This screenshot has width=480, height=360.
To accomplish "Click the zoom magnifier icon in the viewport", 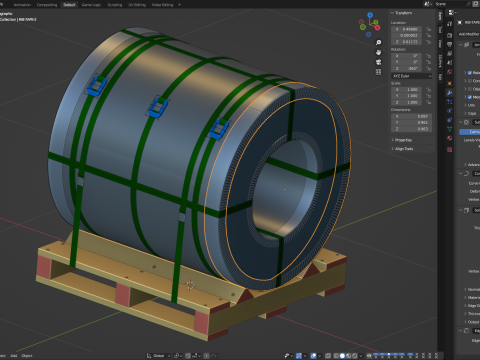I will pyautogui.click(x=378, y=42).
